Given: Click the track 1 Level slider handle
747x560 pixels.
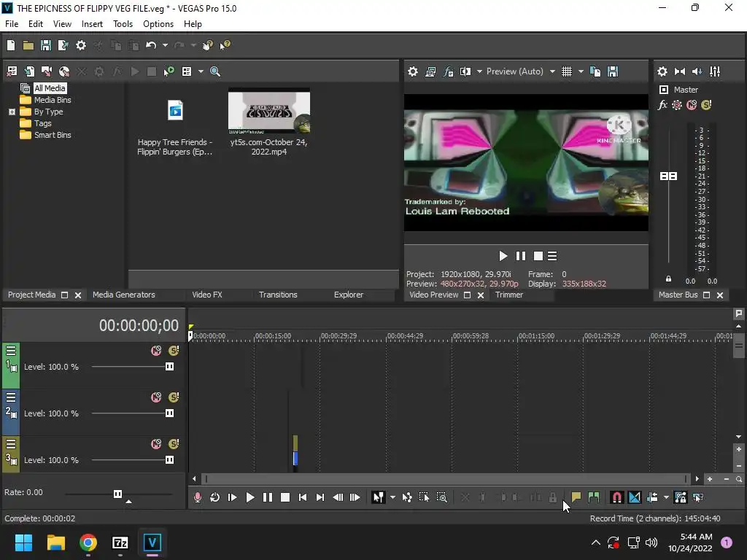Looking at the screenshot, I should [x=169, y=367].
